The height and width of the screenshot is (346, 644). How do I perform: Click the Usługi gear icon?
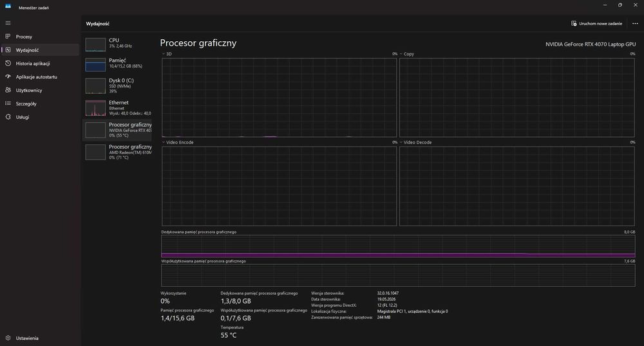coord(8,117)
